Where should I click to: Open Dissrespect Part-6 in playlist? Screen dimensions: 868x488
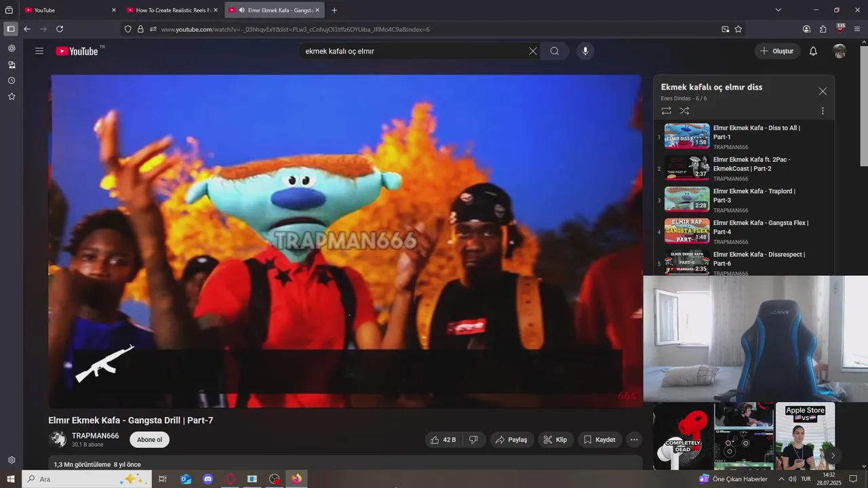[x=745, y=262]
